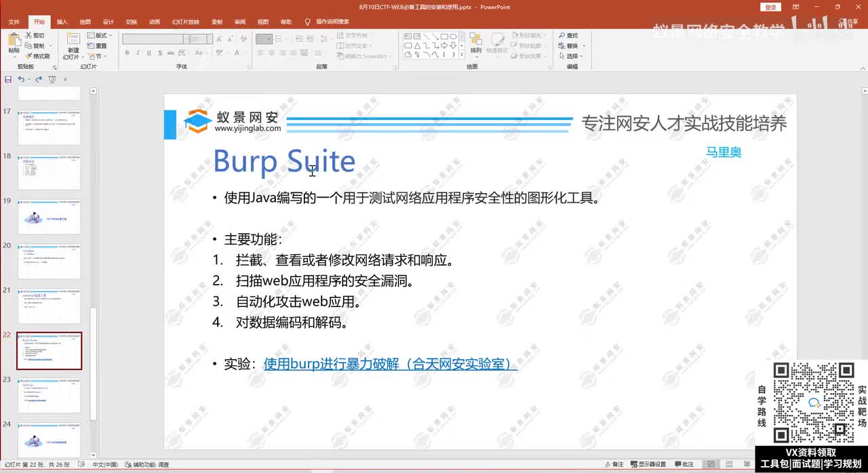The image size is (868, 473).
Task: Open Notes (备注) pane from status bar
Action: [614, 464]
